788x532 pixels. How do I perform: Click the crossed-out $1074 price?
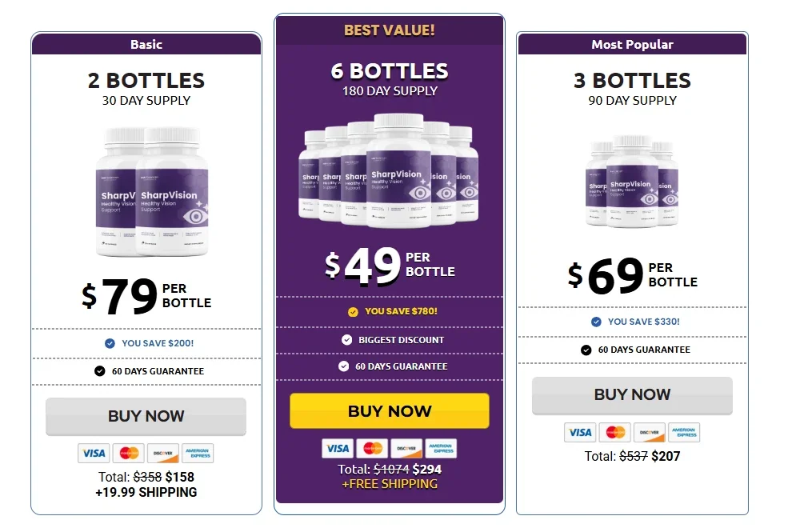392,468
